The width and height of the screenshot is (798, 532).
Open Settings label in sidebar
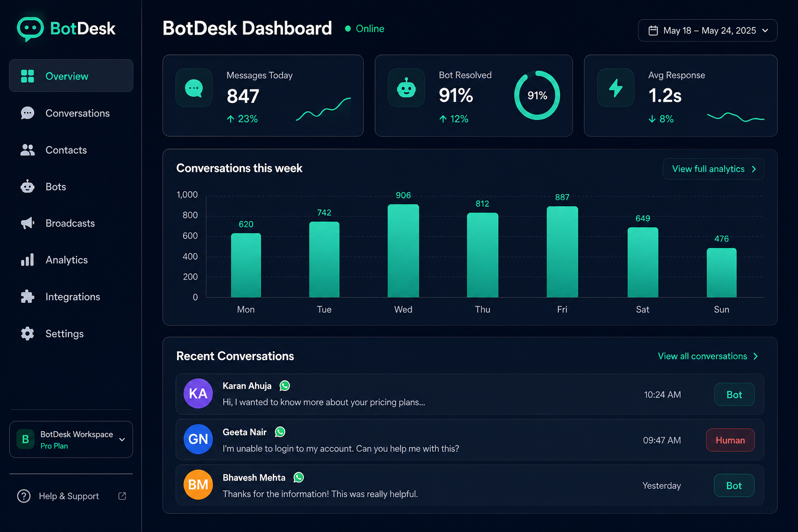click(64, 334)
